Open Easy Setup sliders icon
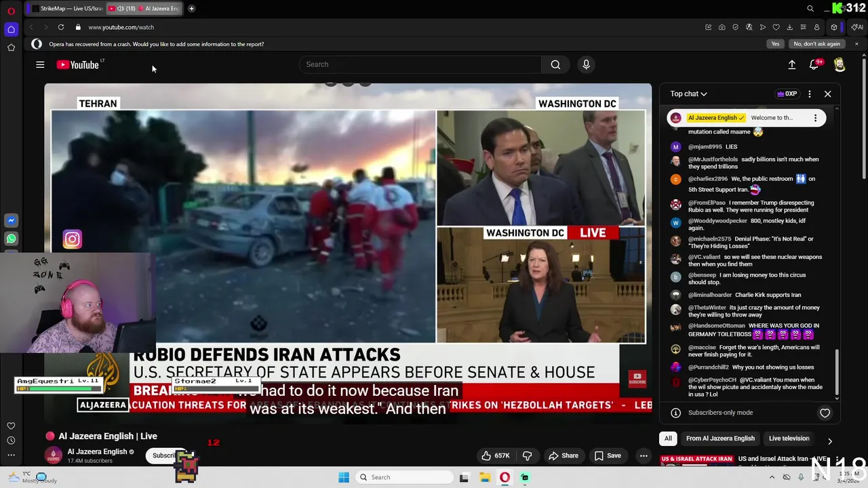Image resolution: width=868 pixels, height=488 pixels. pos(803,27)
